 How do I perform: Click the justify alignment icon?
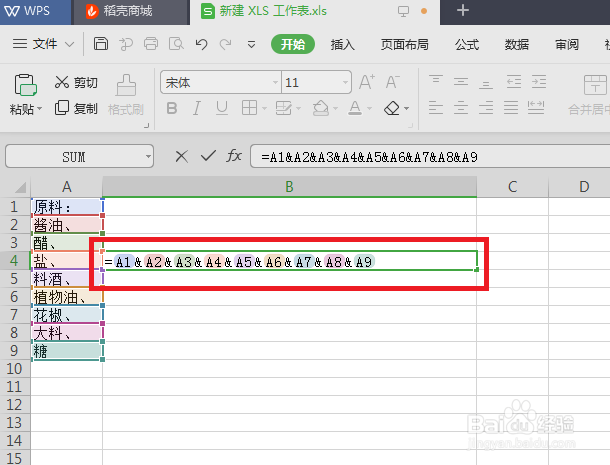click(511, 107)
